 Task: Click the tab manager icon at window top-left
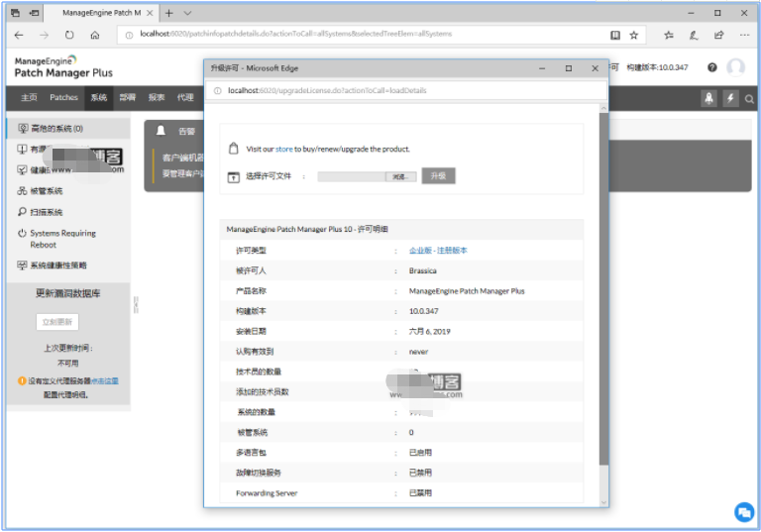(x=16, y=13)
